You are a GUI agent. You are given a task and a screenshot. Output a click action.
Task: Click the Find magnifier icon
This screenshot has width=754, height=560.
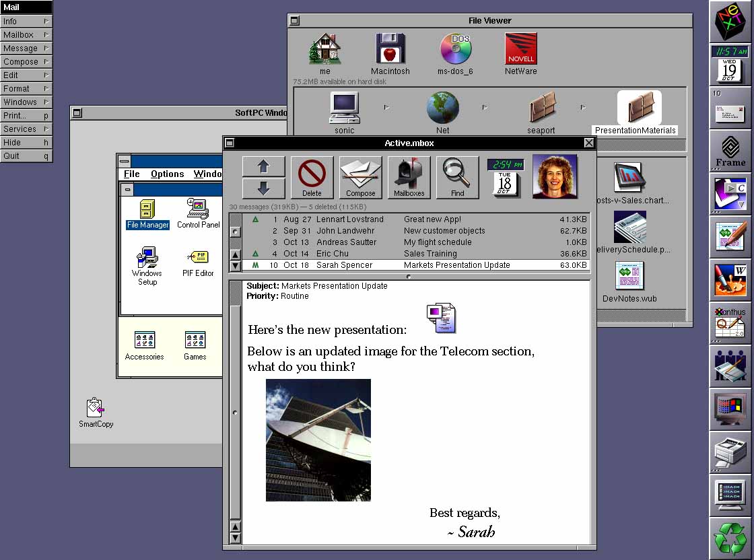point(457,177)
